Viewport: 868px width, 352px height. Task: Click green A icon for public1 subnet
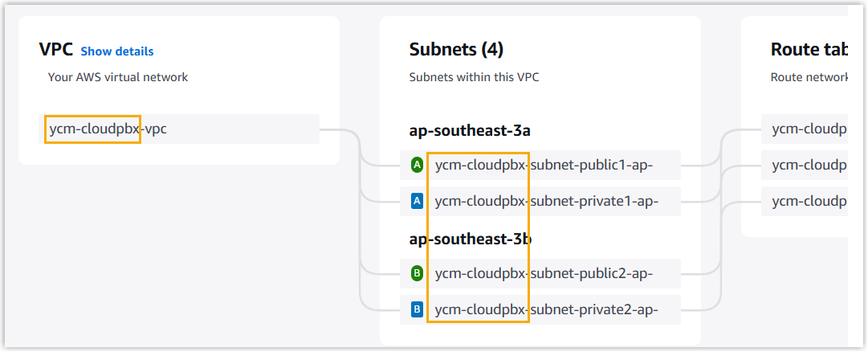tap(417, 166)
